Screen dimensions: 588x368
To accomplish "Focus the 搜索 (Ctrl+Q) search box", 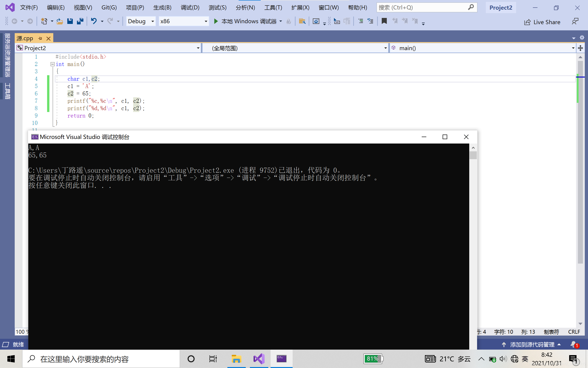I will [x=427, y=8].
